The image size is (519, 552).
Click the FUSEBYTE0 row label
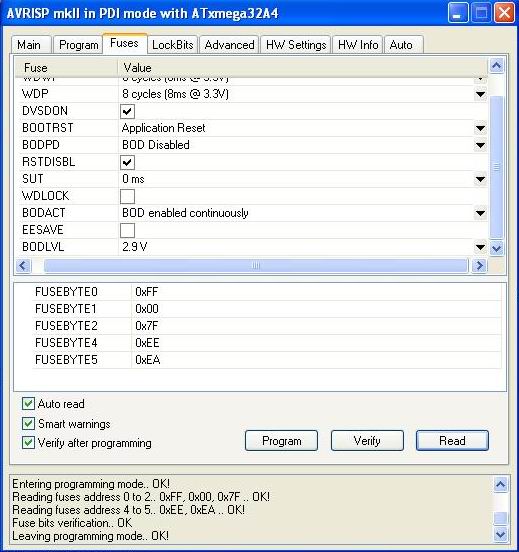(66, 292)
